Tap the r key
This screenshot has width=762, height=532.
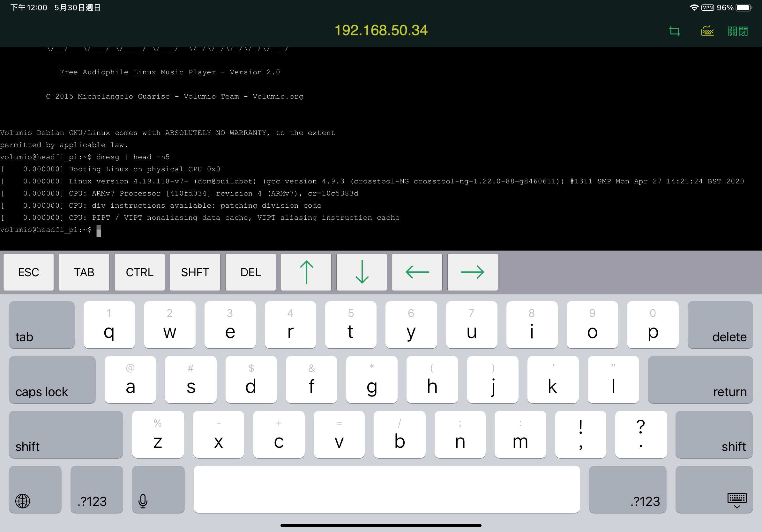[290, 325]
